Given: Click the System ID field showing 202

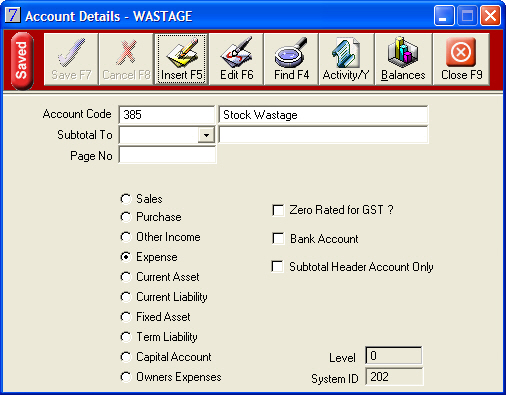Looking at the screenshot, I should point(394,377).
